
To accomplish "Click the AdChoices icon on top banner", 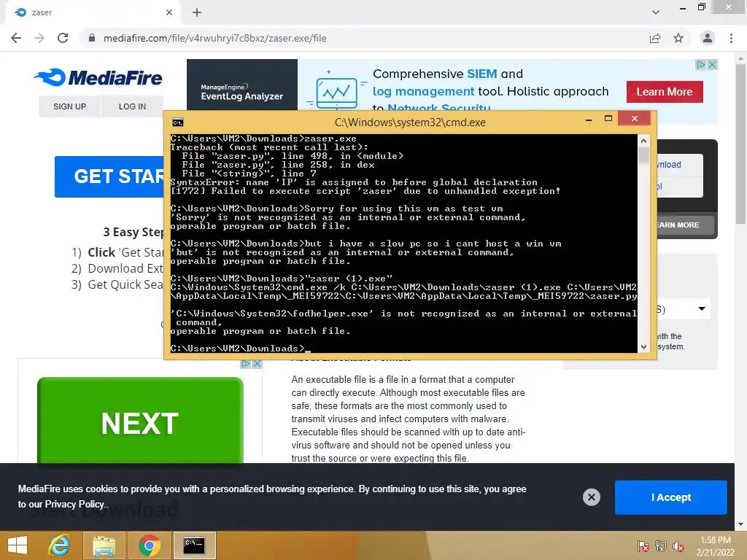I will [701, 65].
